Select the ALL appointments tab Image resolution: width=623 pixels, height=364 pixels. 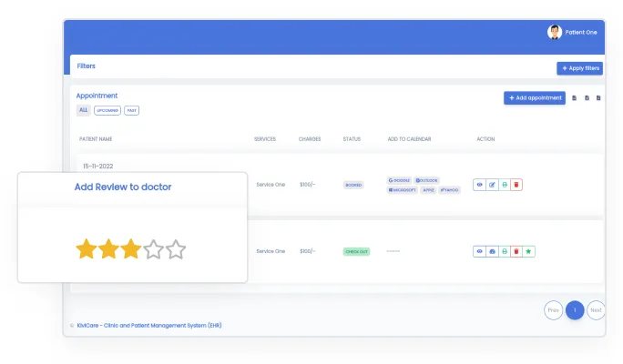tap(84, 110)
